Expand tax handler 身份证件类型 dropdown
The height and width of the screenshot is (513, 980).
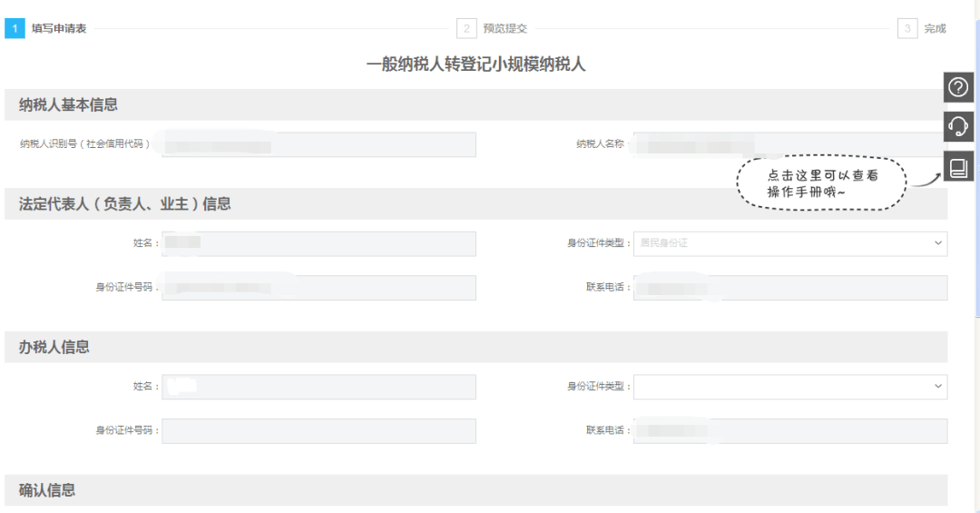[x=790, y=387]
